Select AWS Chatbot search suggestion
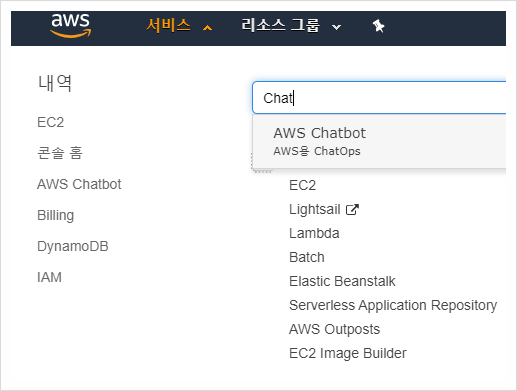517x391 pixels. pos(379,141)
